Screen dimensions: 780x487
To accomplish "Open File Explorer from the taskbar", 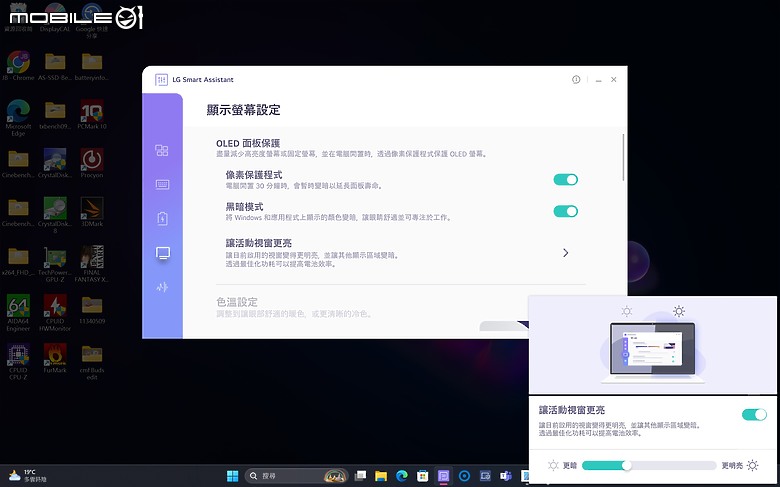I will pyautogui.click(x=381, y=476).
